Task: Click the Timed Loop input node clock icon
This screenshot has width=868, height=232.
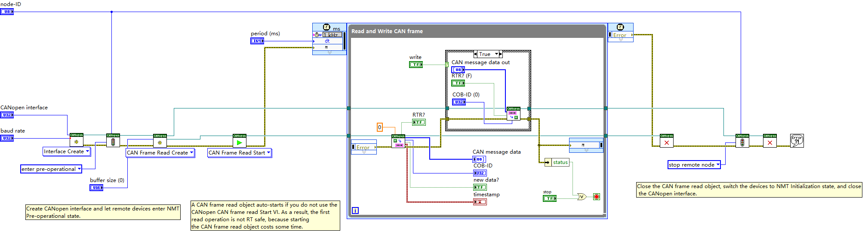Action: (x=326, y=28)
